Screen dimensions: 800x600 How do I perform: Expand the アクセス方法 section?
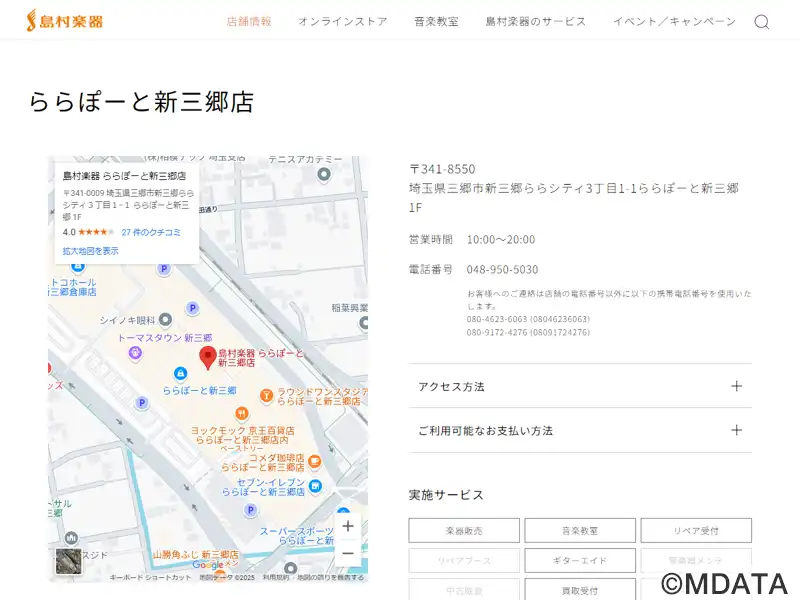(x=580, y=386)
